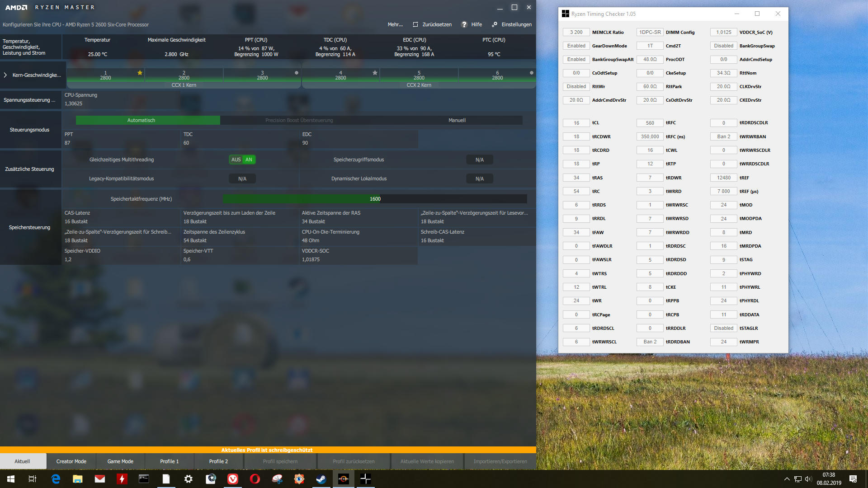Select the Game Mode tab
This screenshot has height=488, width=868.
pos(120,461)
